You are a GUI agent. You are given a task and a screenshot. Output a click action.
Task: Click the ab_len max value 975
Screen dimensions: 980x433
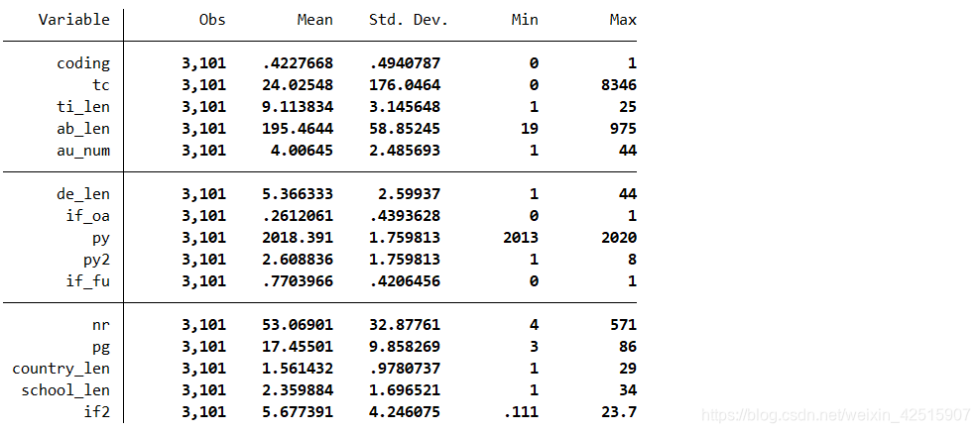point(623,129)
